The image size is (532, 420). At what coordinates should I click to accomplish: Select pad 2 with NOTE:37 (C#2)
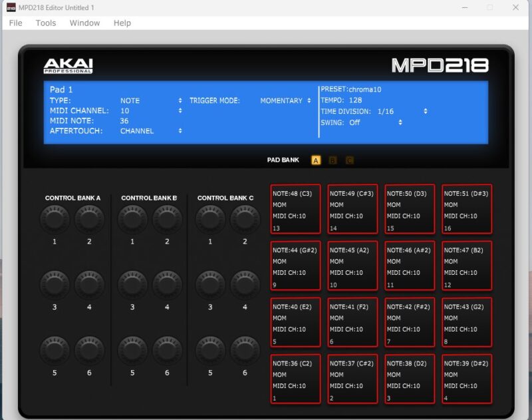coord(352,379)
